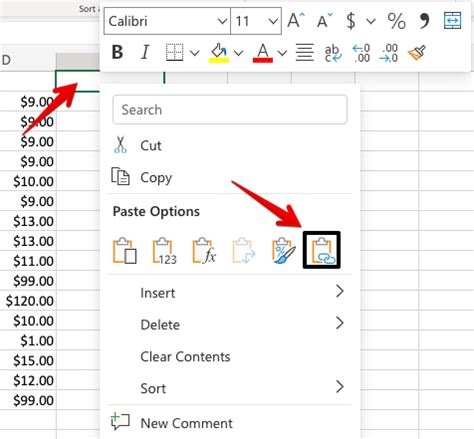Screen dimensions: 474x439
Task: Expand the Delete chevron arrow
Action: (x=340, y=323)
